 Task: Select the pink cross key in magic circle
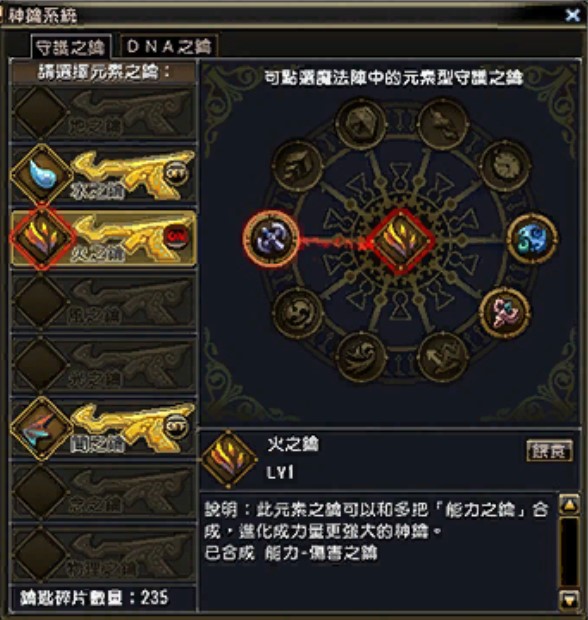click(x=505, y=313)
